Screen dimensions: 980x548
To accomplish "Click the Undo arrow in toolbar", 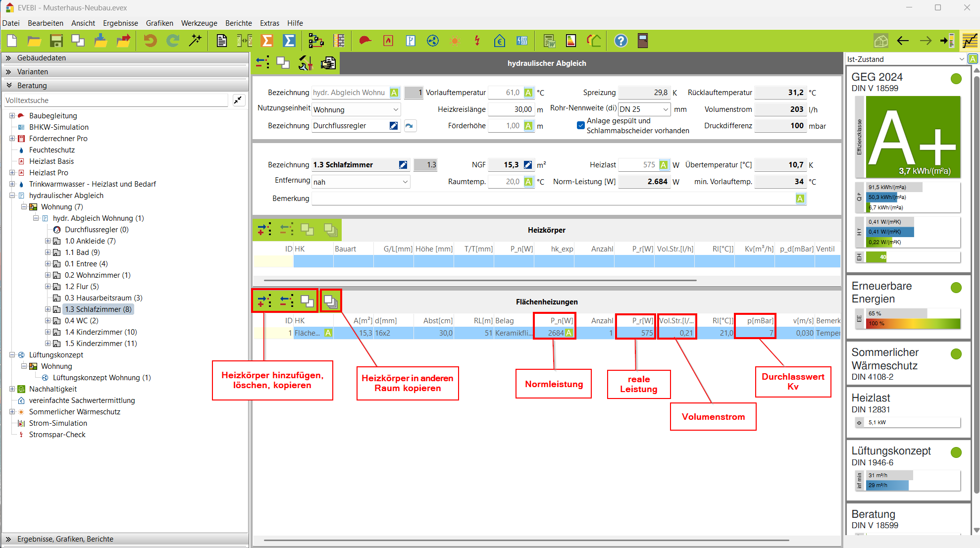I will pyautogui.click(x=150, y=41).
